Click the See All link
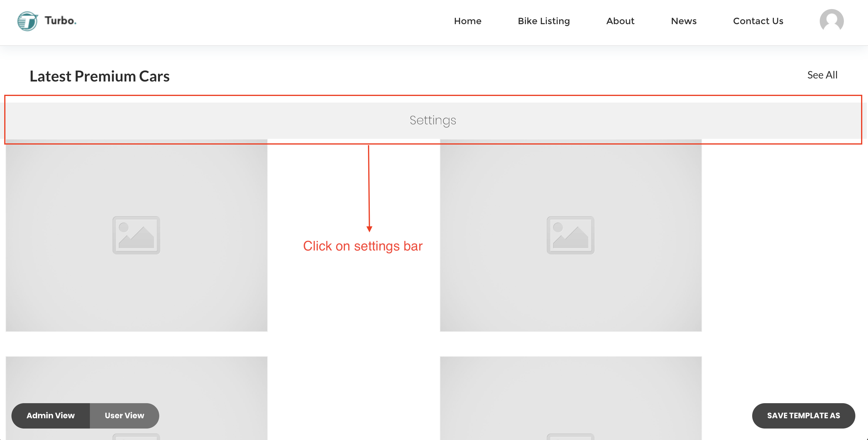 tap(822, 75)
